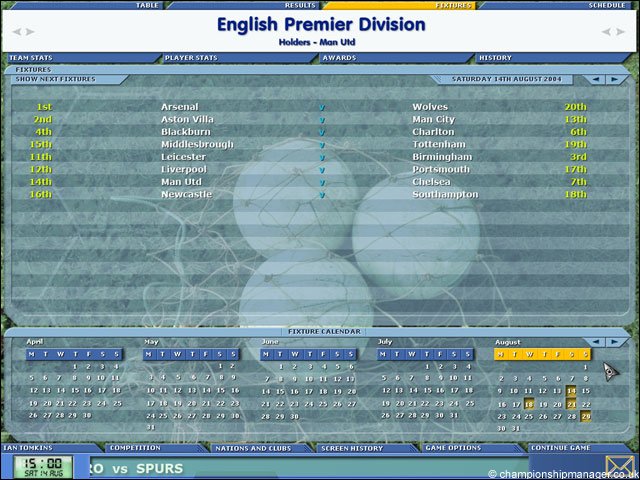The image size is (640, 480).
Task: Open the Team Stats section
Action: [x=30, y=58]
